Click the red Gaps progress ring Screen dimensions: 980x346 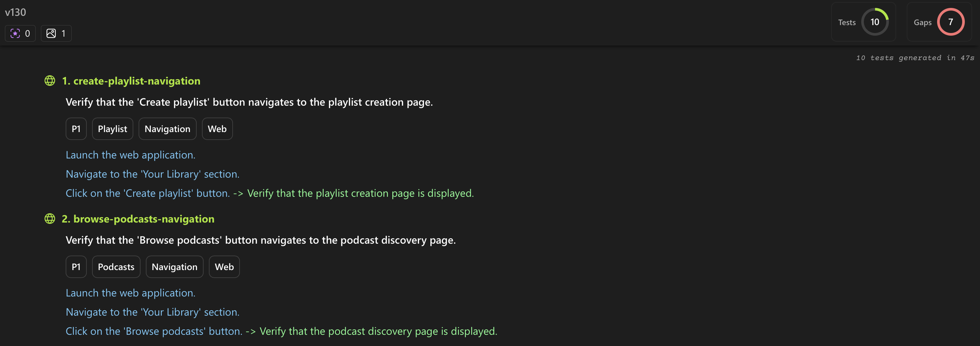click(x=950, y=22)
